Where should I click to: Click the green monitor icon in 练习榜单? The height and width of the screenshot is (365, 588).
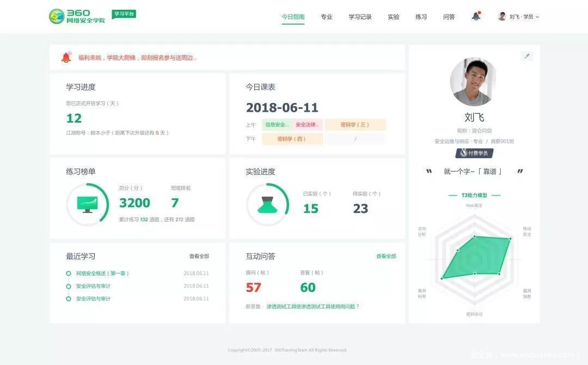pyautogui.click(x=87, y=204)
